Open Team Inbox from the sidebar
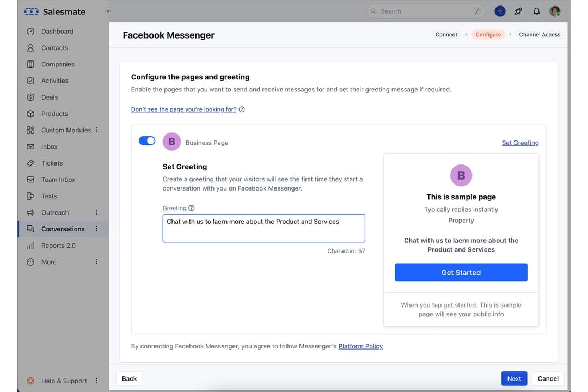 (58, 180)
